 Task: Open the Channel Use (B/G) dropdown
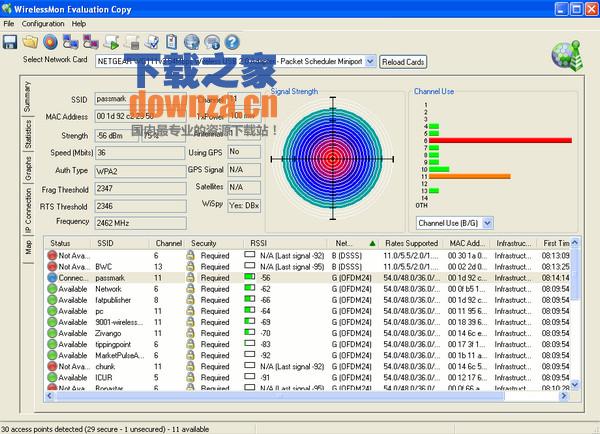(x=488, y=223)
